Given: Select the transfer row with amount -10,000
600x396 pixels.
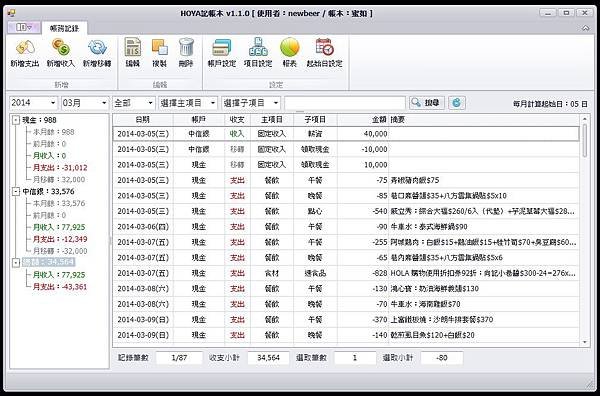Looking at the screenshot, I should coord(346,149).
